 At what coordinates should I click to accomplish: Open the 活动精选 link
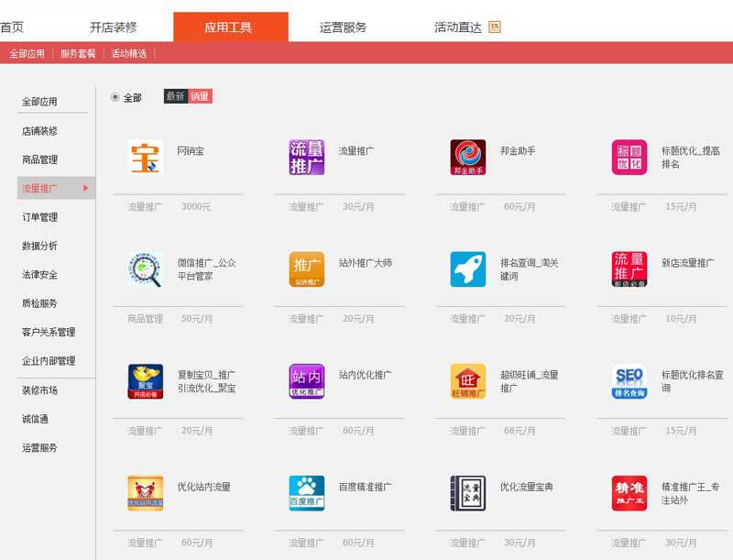[x=130, y=54]
